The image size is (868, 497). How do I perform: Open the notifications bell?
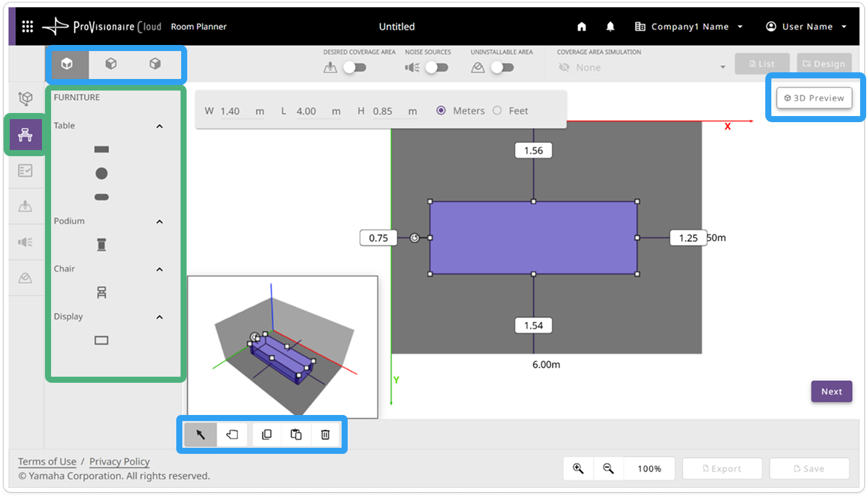[x=610, y=27]
